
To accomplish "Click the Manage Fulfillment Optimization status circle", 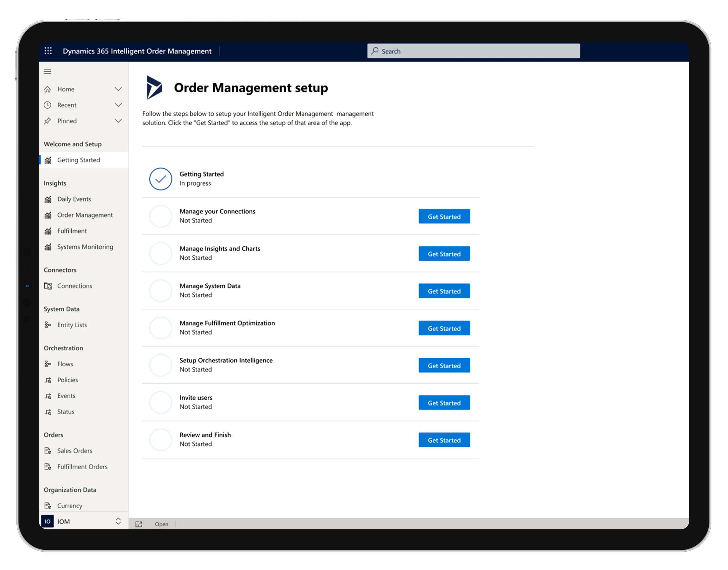I will 160,328.
